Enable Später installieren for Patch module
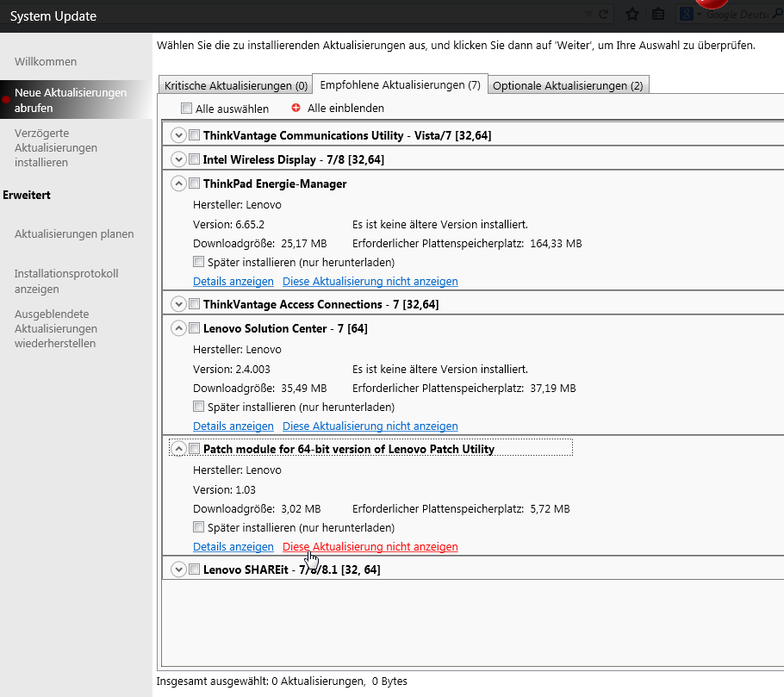Image resolution: width=784 pixels, height=697 pixels. click(x=198, y=527)
